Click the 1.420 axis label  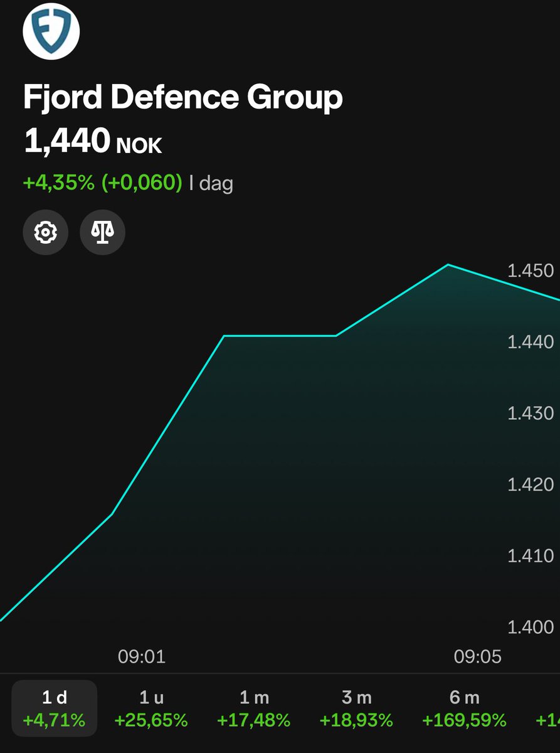pyautogui.click(x=531, y=484)
